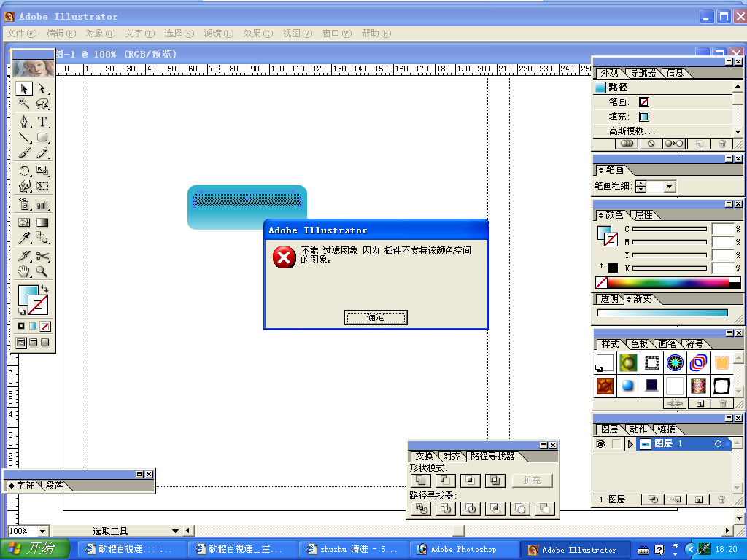Open Adobe Photoshop from the taskbar
The image size is (747, 560).
465,550
